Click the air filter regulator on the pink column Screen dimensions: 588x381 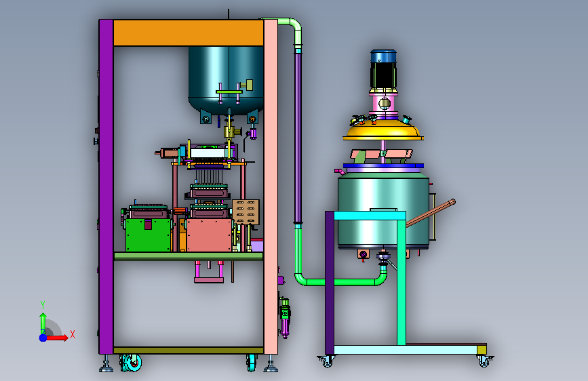point(285,317)
